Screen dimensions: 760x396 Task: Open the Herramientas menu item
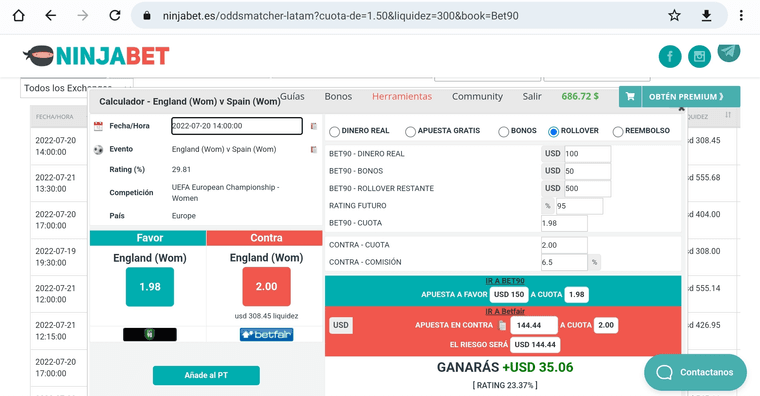(x=402, y=96)
